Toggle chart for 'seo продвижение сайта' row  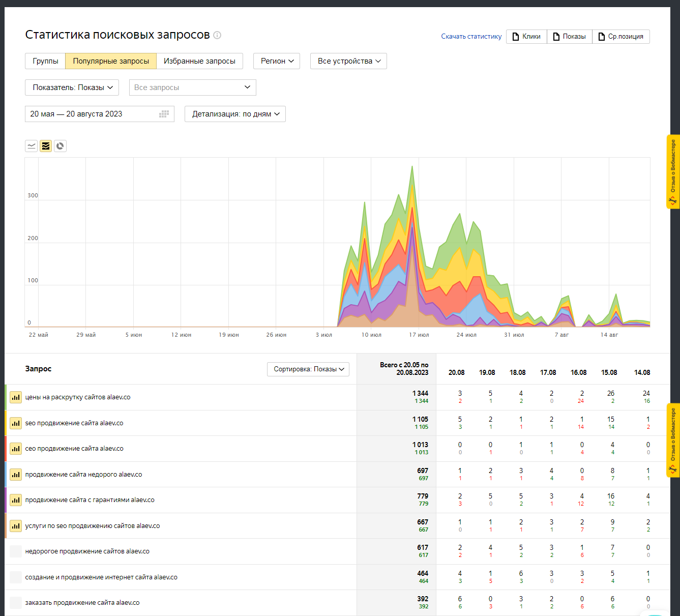pyautogui.click(x=16, y=423)
